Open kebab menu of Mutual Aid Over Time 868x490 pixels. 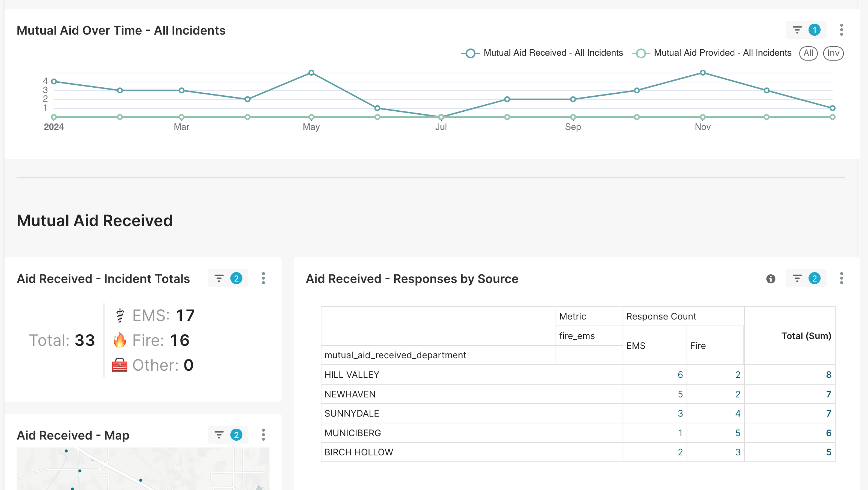841,30
